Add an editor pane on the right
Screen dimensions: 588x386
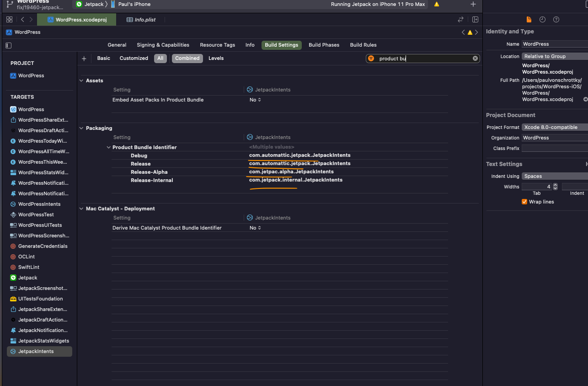475,20
